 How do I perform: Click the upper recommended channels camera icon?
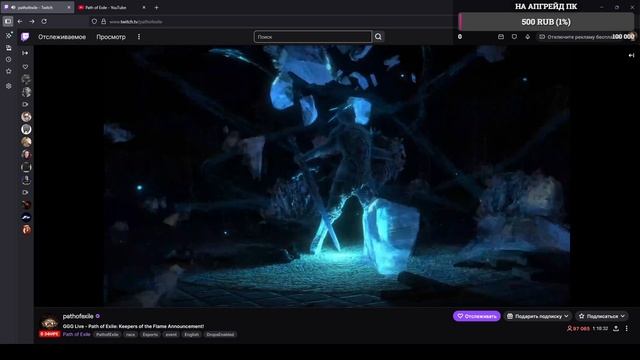pyautogui.click(x=25, y=104)
